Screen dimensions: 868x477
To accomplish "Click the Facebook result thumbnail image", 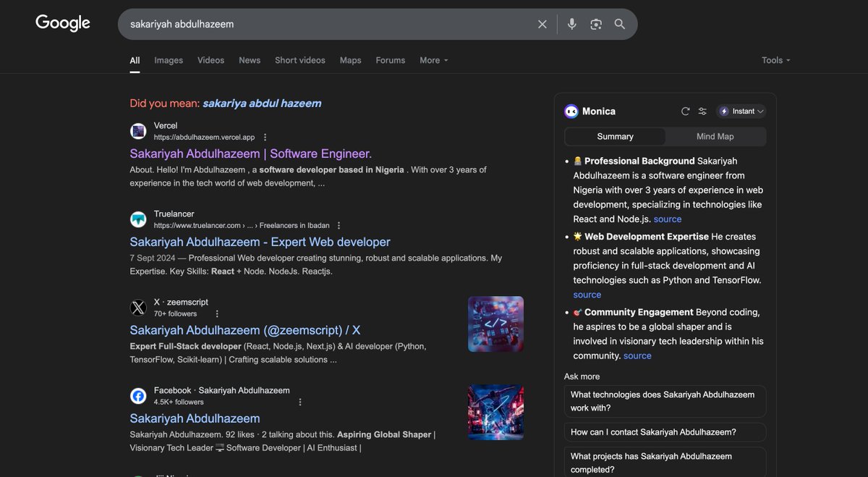I will coord(495,413).
